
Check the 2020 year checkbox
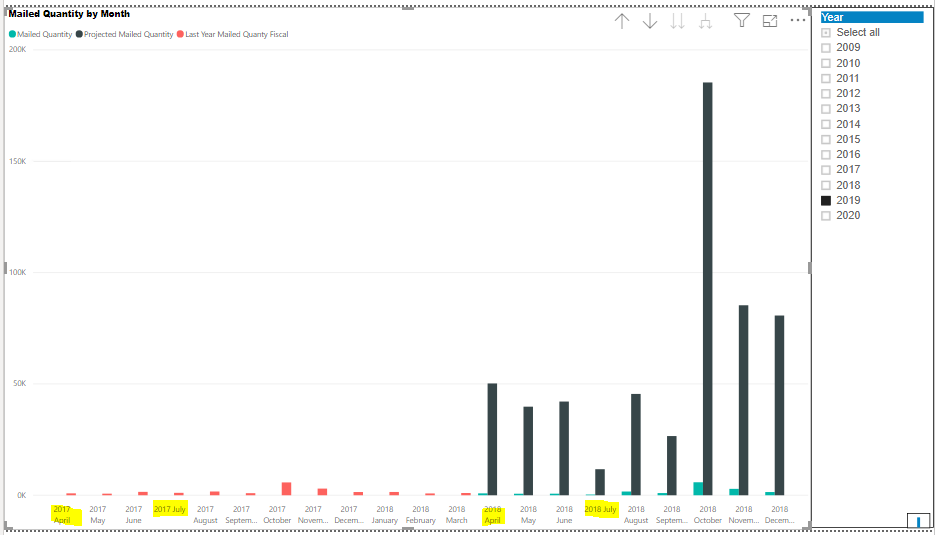coord(826,216)
